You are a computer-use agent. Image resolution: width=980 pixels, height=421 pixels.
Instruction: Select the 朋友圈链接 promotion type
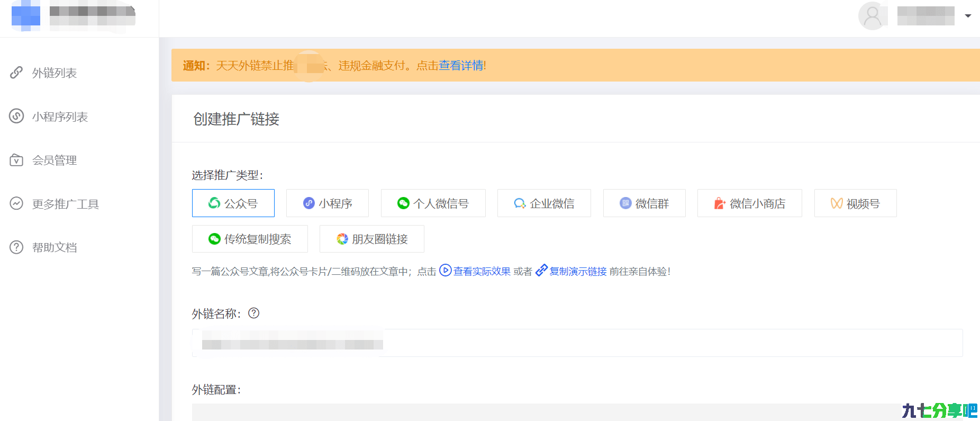tap(372, 239)
